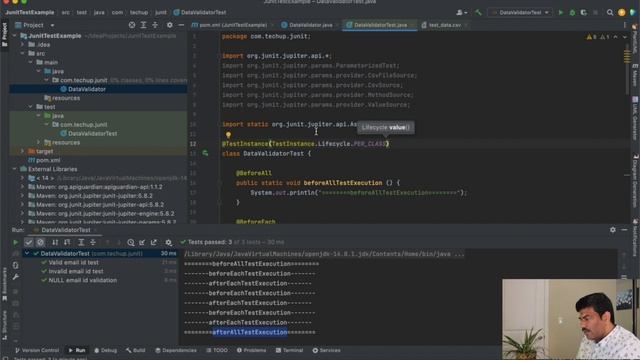Screen dimensions: 640x360
Task: Open test runner settings gear in Run toolbar
Action: coord(168,242)
